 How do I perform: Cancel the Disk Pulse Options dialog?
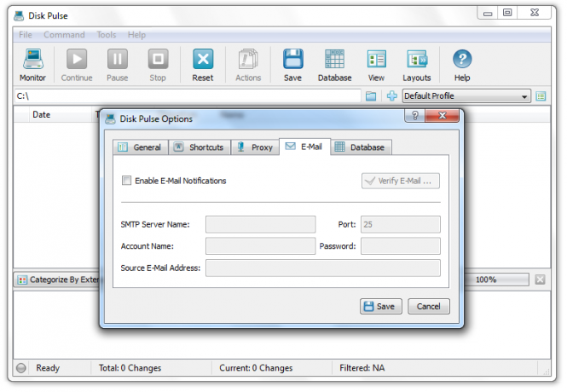pos(429,307)
